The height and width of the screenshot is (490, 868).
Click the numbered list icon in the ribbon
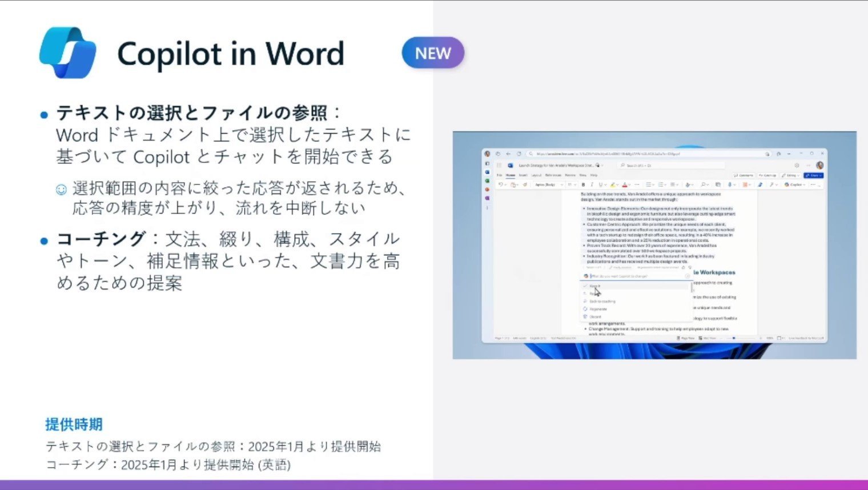coord(661,184)
